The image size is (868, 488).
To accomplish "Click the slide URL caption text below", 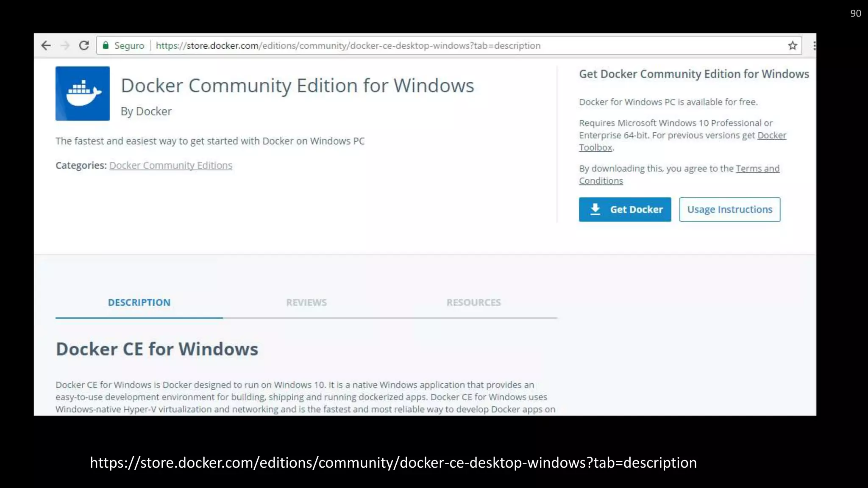I will click(393, 463).
